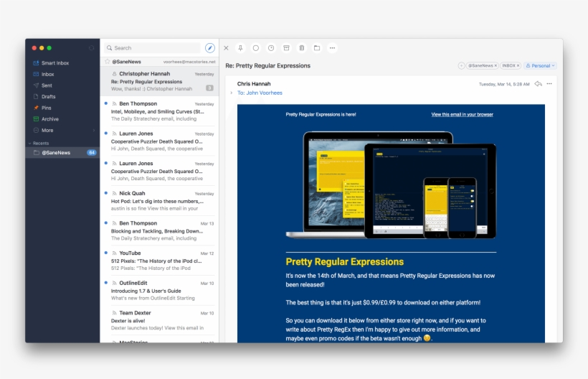Image resolution: width=588 pixels, height=379 pixels.
Task: Click View this email in your browser link
Action: [462, 114]
